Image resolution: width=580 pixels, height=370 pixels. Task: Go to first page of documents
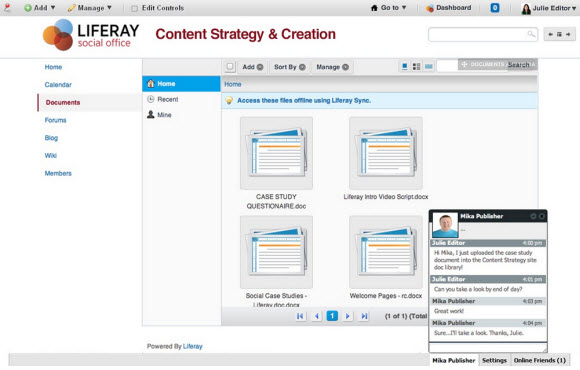[x=300, y=316]
